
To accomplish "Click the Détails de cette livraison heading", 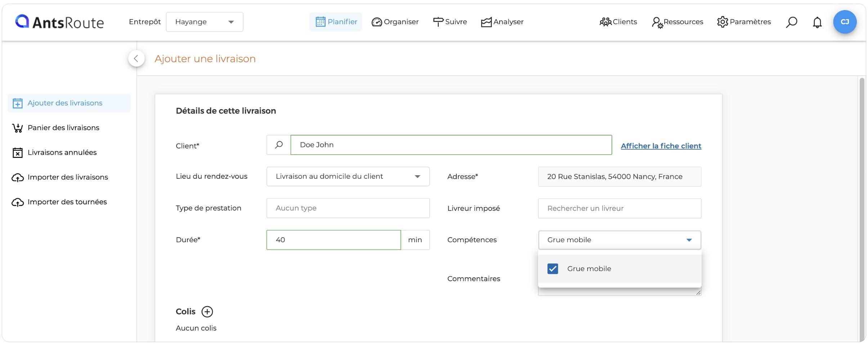I will 226,111.
